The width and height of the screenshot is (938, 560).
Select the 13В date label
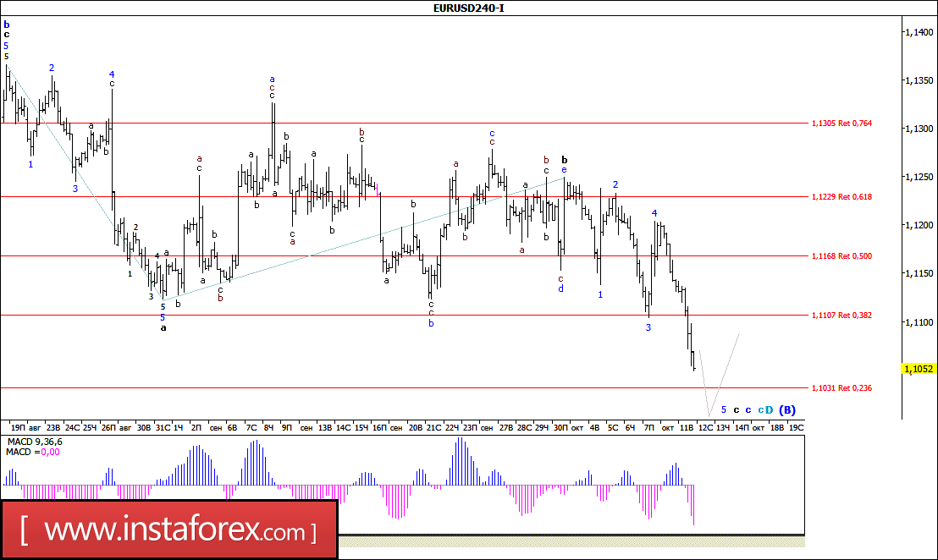tap(325, 427)
